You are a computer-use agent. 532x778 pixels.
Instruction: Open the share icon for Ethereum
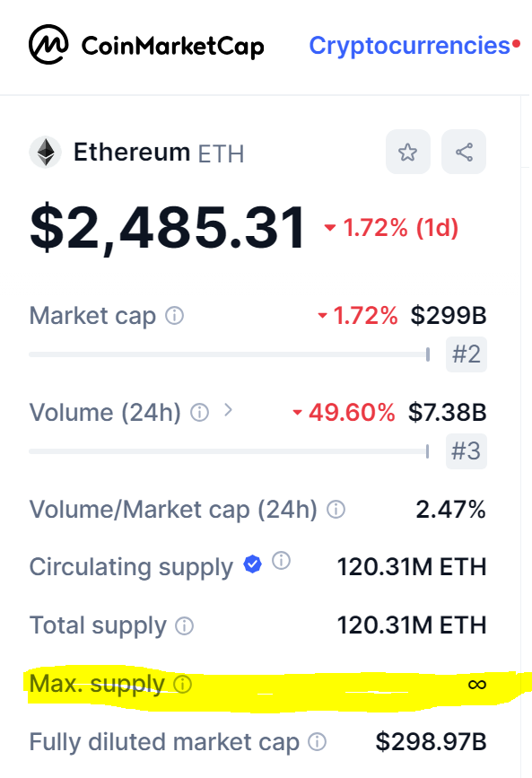(464, 152)
